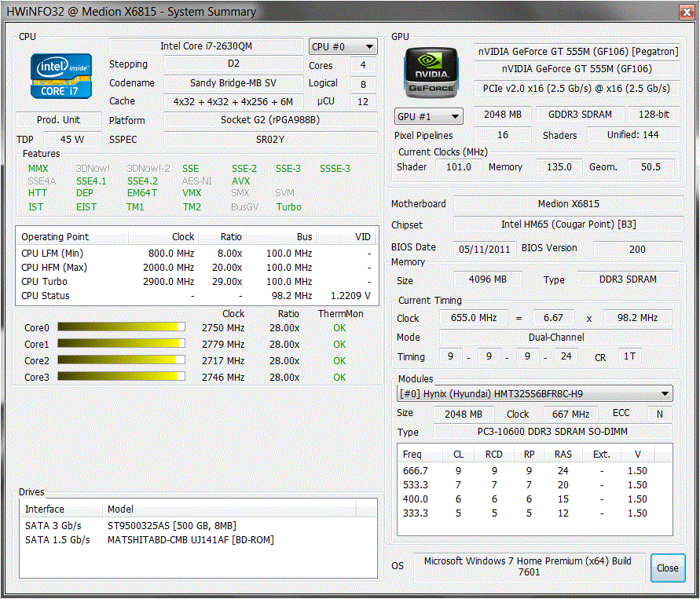700x599 pixels.
Task: Click the greyed AES-NI feature label
Action: pos(197,181)
